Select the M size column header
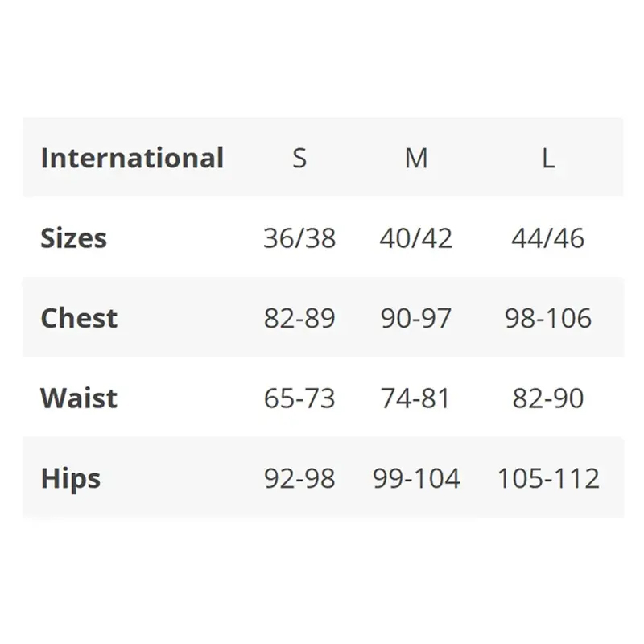The image size is (644, 644). 416,158
